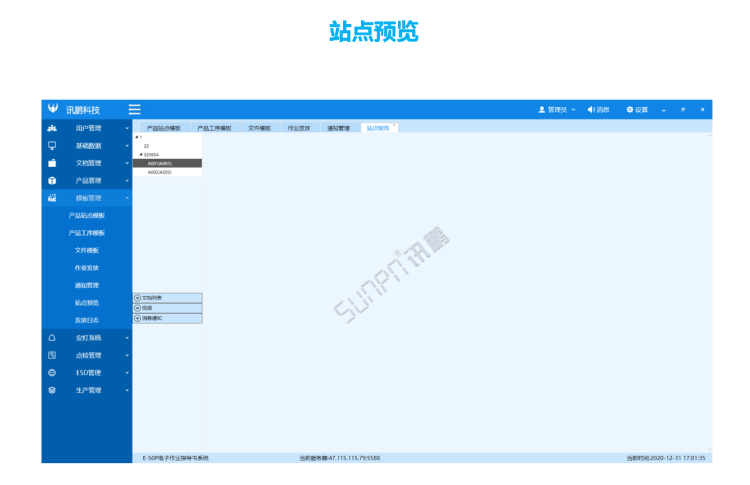750x485 pixels.
Task: Select tree item 22
Action: pos(146,146)
